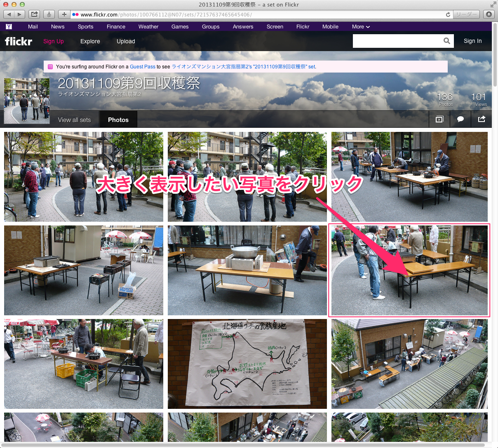Expand the More dropdown menu

tap(361, 26)
